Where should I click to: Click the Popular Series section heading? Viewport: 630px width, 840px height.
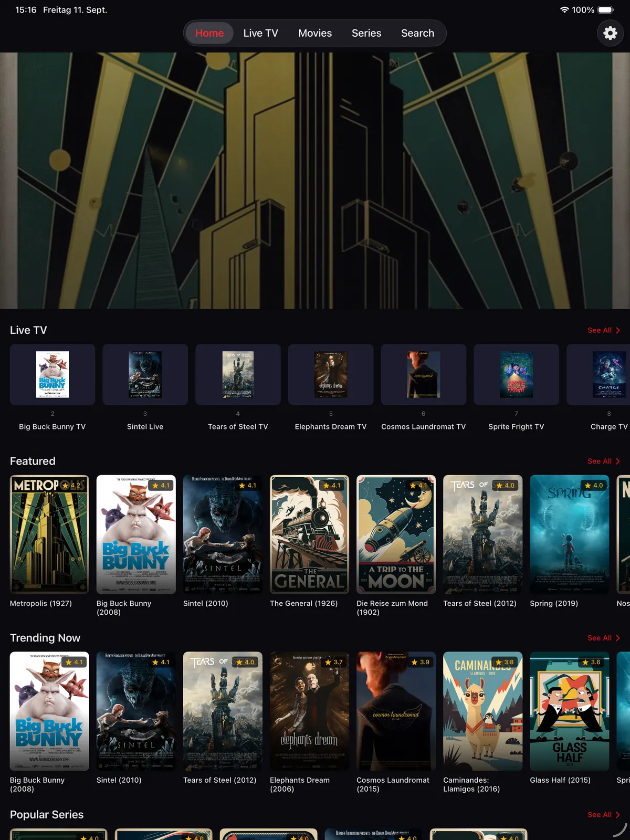pos(47,815)
